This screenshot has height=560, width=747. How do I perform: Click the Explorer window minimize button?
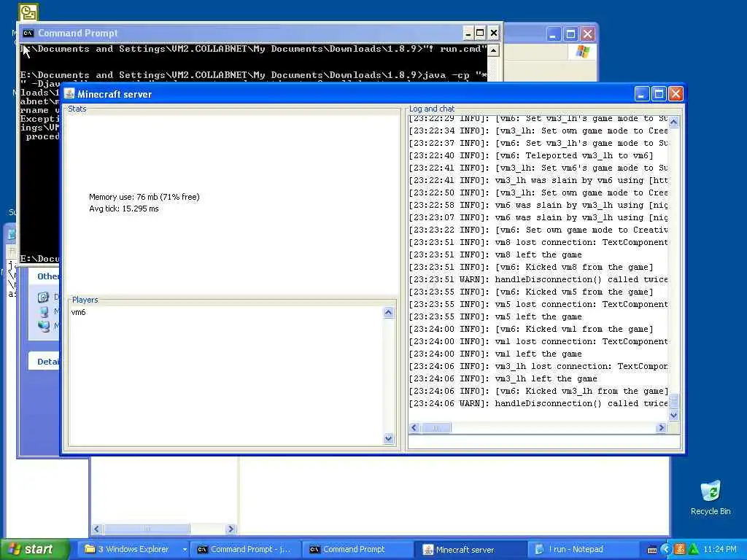click(553, 34)
